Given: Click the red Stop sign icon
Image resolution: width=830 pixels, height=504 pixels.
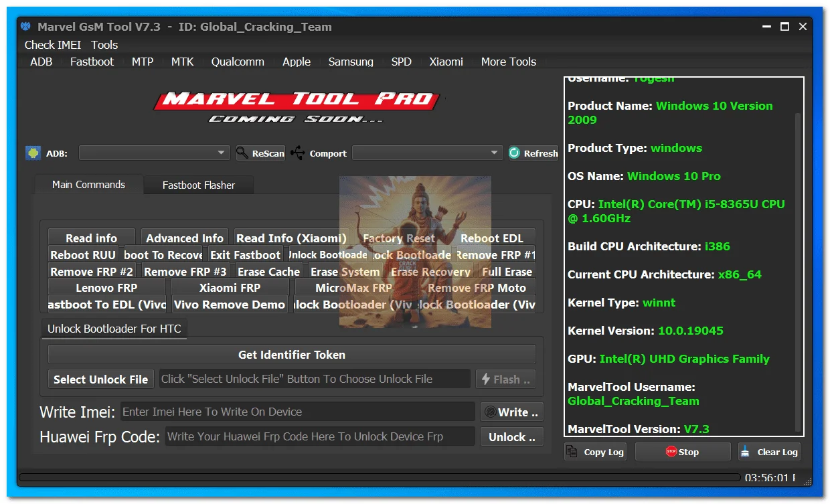Looking at the screenshot, I should click(x=671, y=452).
